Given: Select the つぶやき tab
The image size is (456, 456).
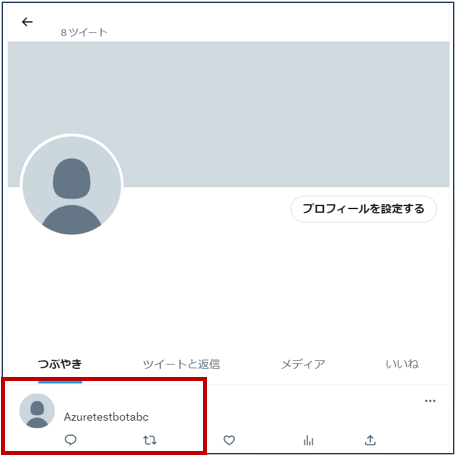Looking at the screenshot, I should 60,364.
